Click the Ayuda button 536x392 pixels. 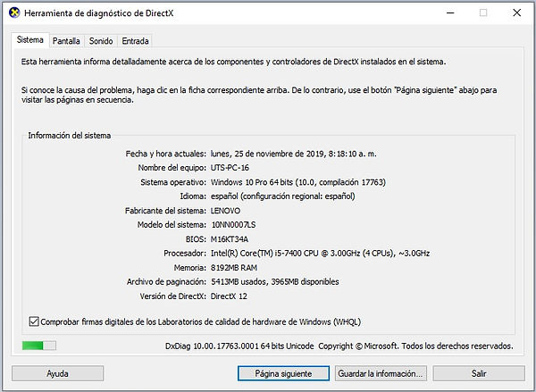pos(57,373)
